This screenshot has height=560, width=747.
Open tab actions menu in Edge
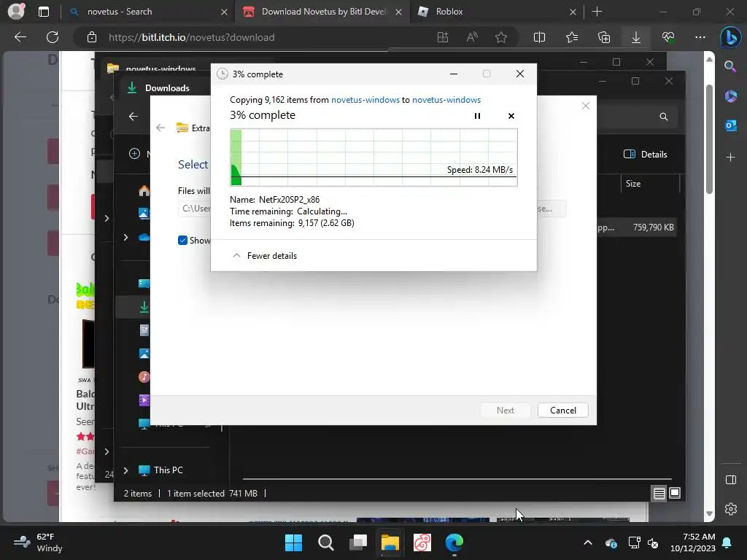coord(43,12)
